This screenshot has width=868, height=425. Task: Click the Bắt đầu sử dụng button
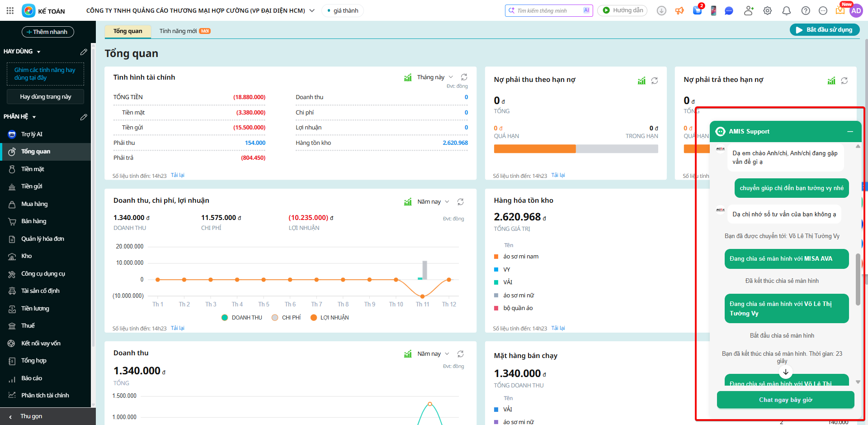click(x=824, y=30)
